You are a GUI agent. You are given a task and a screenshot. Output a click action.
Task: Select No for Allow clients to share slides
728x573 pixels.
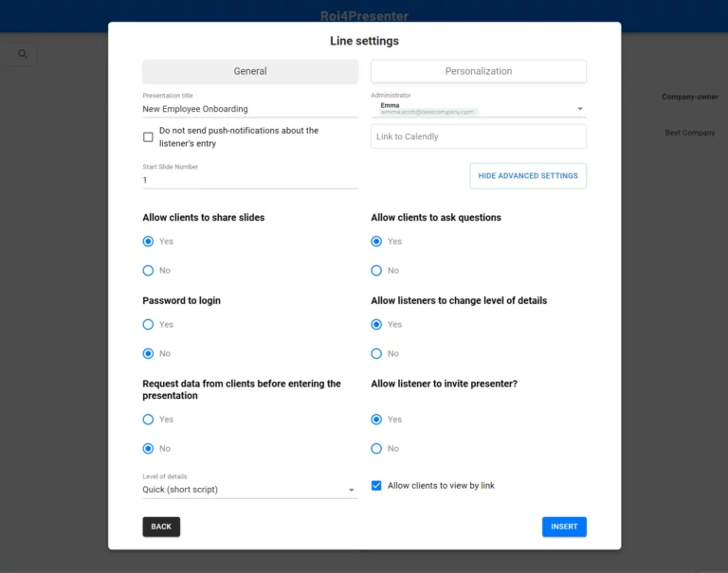[x=148, y=271]
